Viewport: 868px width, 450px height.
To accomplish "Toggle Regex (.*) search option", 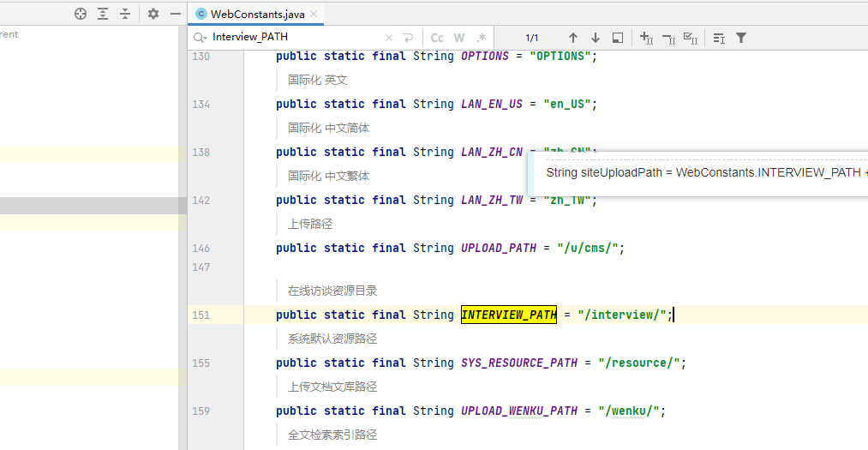I will pyautogui.click(x=481, y=38).
